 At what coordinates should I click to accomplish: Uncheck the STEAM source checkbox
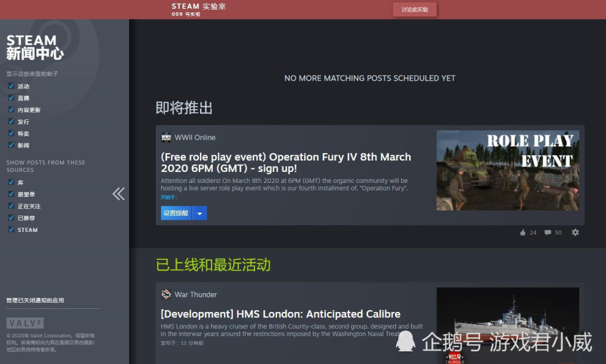pyautogui.click(x=11, y=230)
